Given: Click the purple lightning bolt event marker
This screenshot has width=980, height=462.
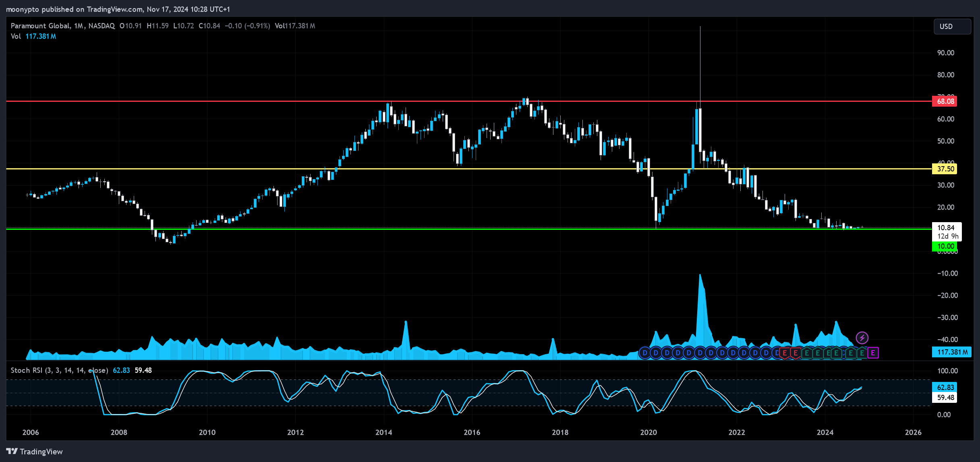Looking at the screenshot, I should (862, 338).
